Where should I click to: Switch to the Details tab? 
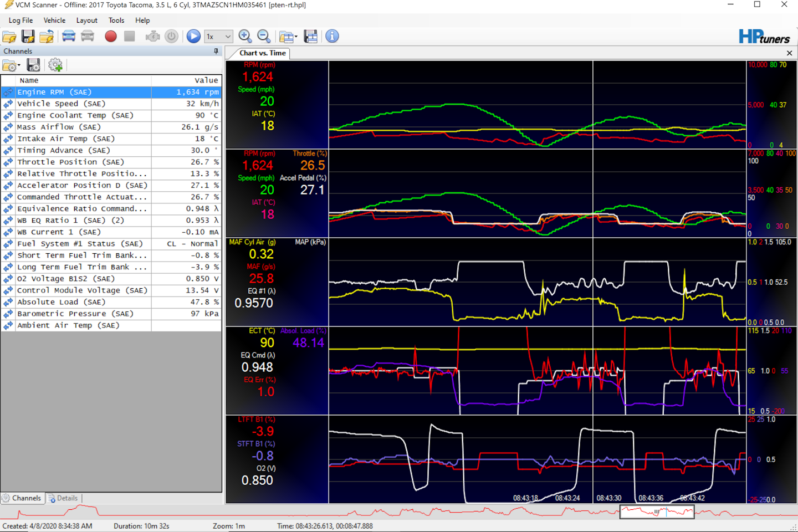[63, 498]
